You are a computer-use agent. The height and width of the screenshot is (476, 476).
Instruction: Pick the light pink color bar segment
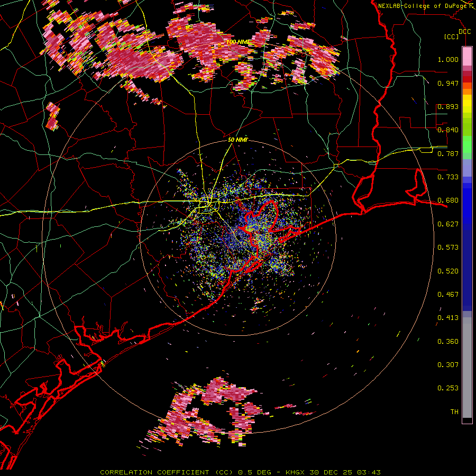click(x=467, y=57)
